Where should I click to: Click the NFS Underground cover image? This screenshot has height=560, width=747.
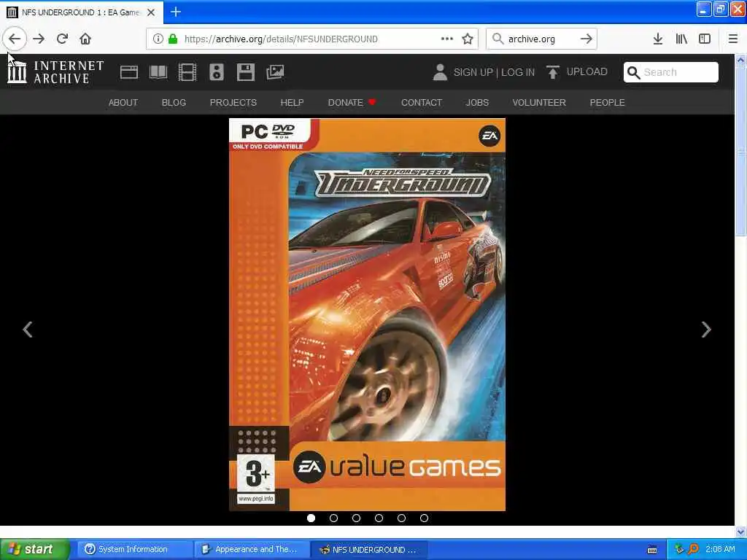(x=368, y=314)
